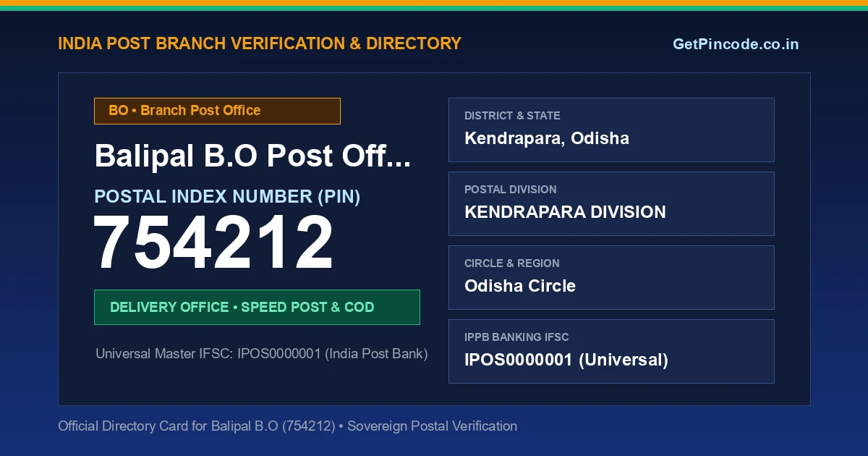Viewport: 868px width, 456px height.
Task: Select KENDRAPARA DIVISION text
Action: click(565, 212)
